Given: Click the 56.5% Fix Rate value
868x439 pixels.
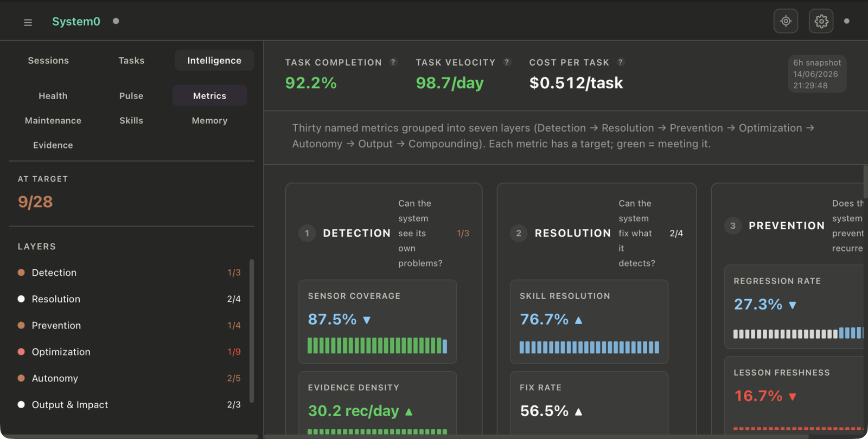Looking at the screenshot, I should click(x=544, y=411).
